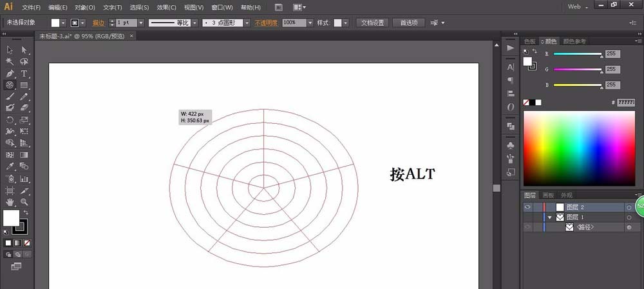This screenshot has width=644, height=289.
Task: Toggle the visibility column of 图层 1
Action: click(x=528, y=217)
